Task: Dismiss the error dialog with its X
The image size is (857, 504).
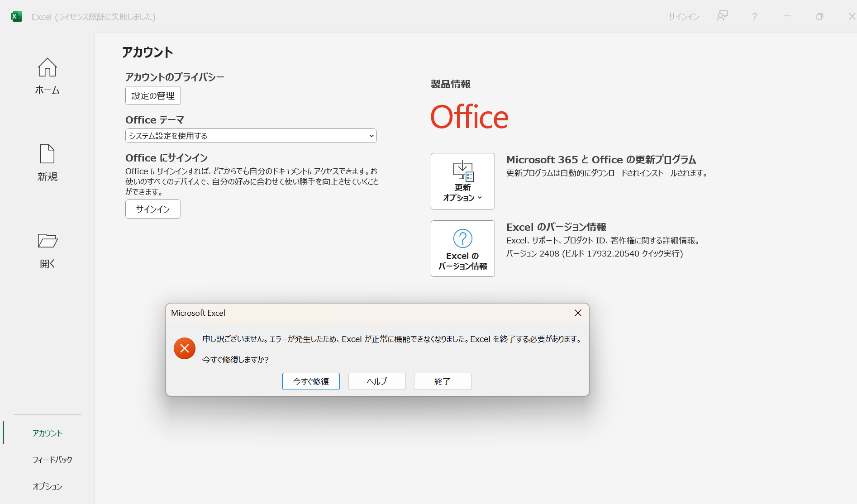Action: (577, 313)
